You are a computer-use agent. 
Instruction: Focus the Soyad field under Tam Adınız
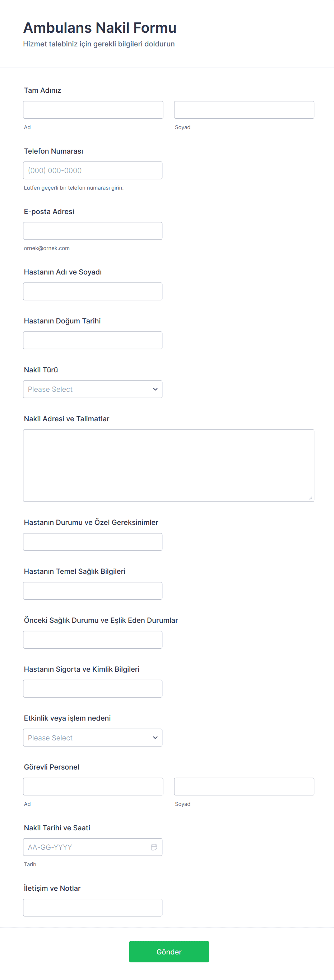(x=244, y=110)
